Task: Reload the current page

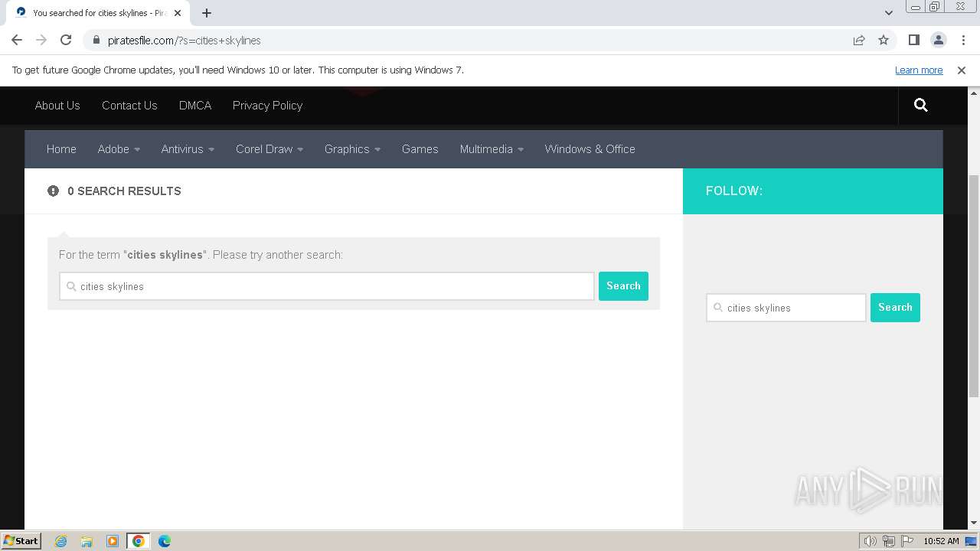Action: pyautogui.click(x=66, y=40)
